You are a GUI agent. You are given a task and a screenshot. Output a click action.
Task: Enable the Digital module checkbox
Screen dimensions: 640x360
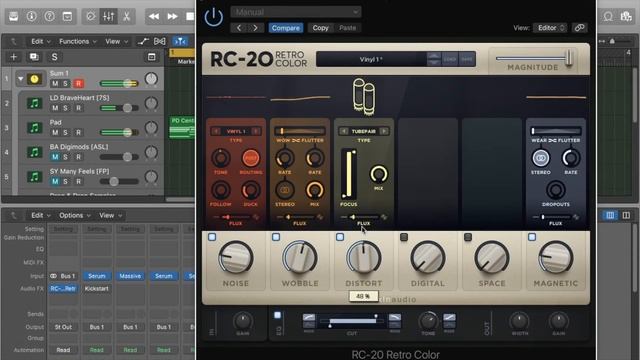[404, 237]
